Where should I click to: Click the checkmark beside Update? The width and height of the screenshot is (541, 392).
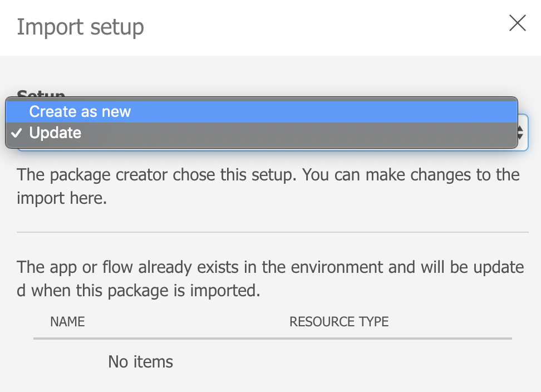point(17,133)
